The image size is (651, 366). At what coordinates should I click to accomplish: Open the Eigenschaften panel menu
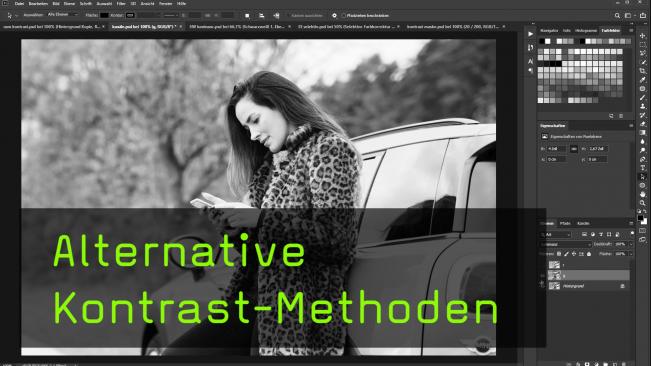point(631,125)
